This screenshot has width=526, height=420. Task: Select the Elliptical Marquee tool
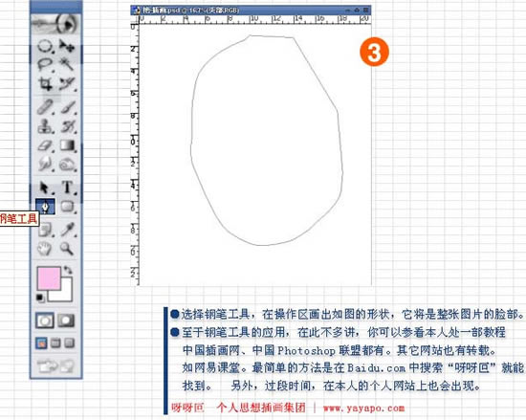(45, 46)
